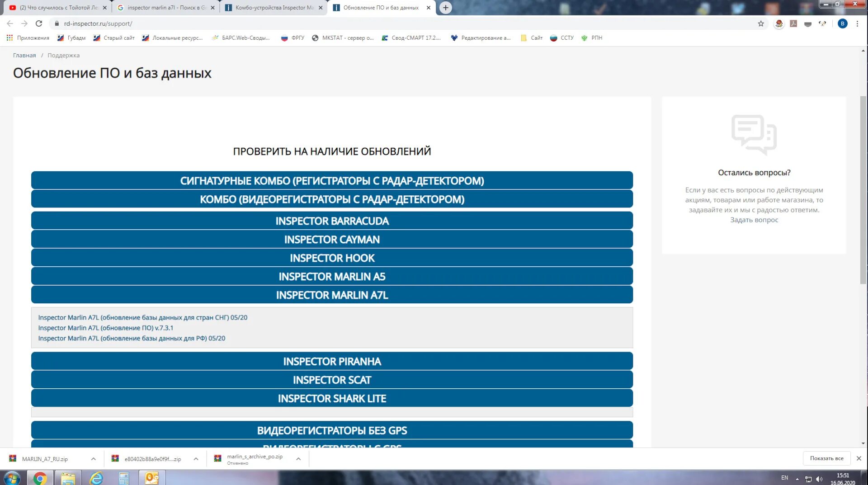868x485 pixels.
Task: Expand Inspector Hook section
Action: click(332, 258)
